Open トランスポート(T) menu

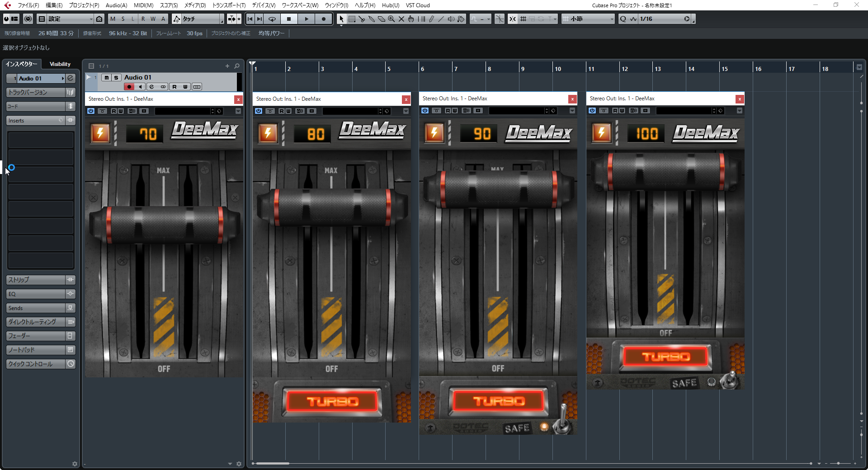click(229, 5)
